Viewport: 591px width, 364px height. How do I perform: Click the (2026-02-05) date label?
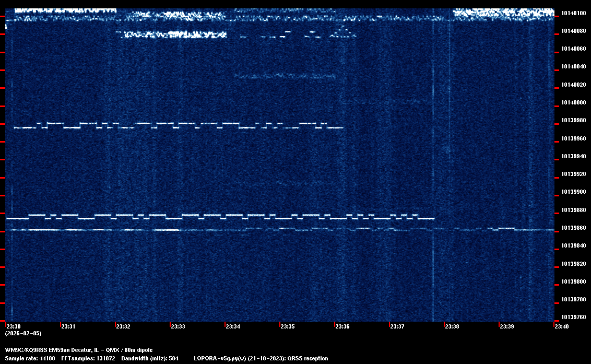23,333
